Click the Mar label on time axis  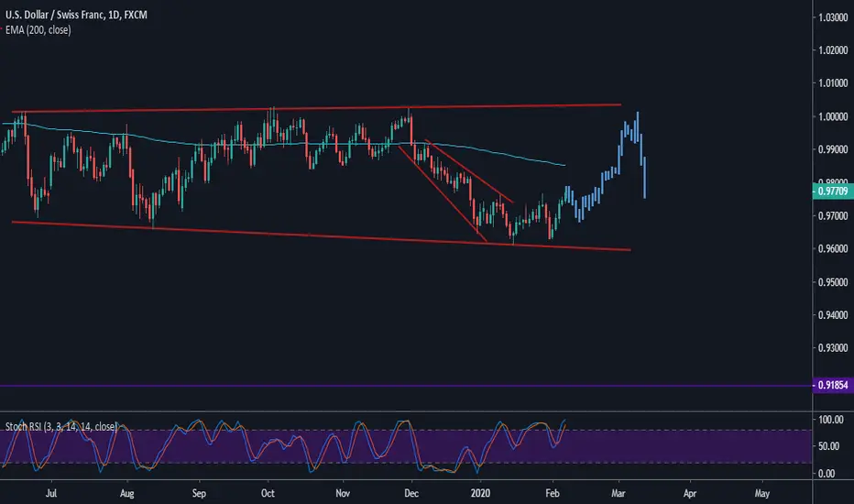(x=619, y=493)
